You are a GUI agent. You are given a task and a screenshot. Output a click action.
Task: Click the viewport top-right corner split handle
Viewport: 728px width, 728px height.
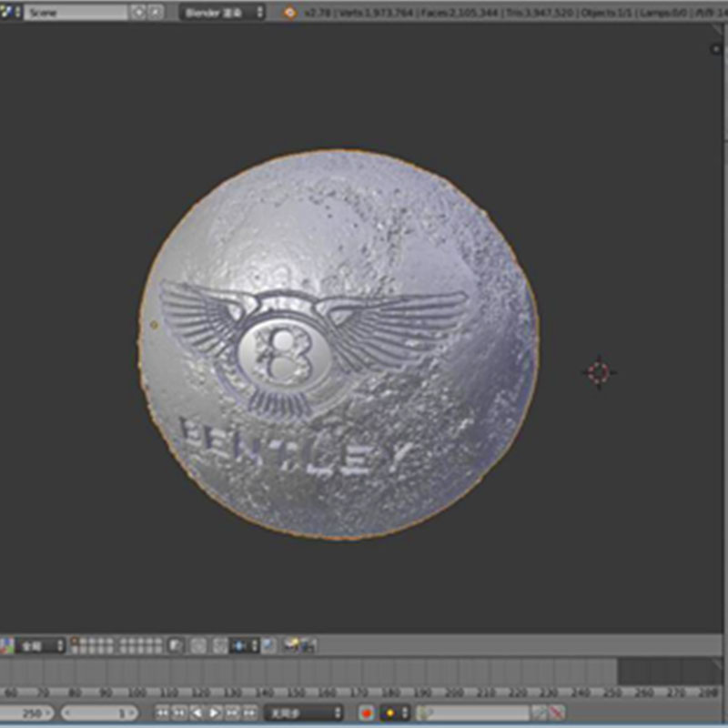[718, 31]
